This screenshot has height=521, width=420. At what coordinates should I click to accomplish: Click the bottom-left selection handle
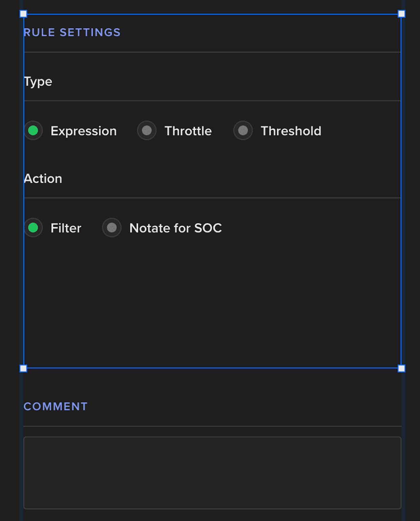(23, 368)
